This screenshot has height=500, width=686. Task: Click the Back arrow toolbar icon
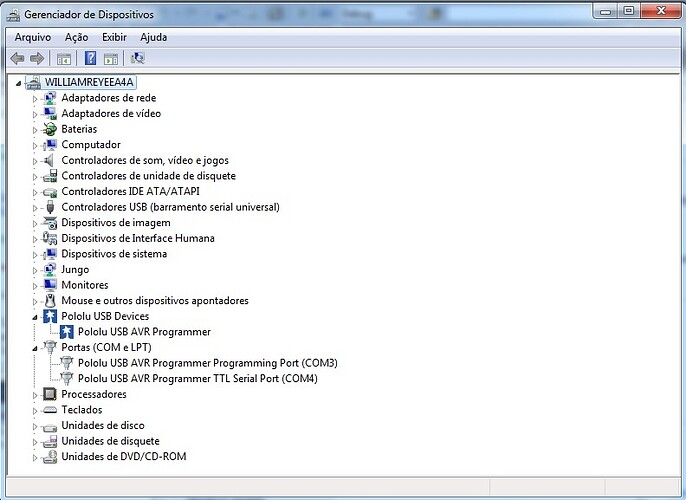coord(17,59)
